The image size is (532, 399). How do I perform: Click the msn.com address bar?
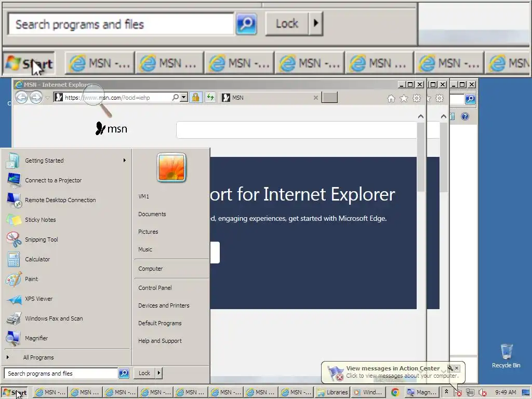(x=117, y=98)
